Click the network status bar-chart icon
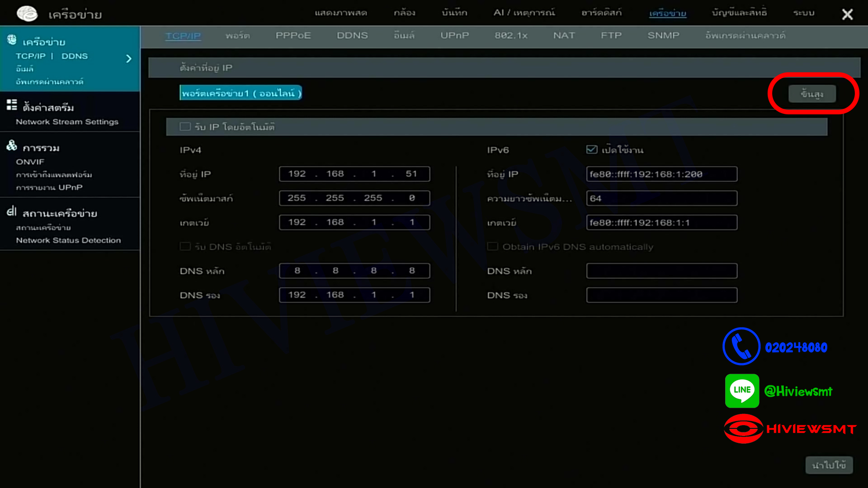The height and width of the screenshot is (488, 868). pos(12,211)
